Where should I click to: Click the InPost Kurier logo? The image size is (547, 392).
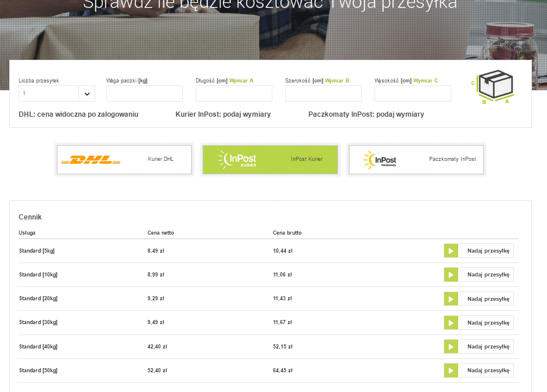tap(237, 160)
